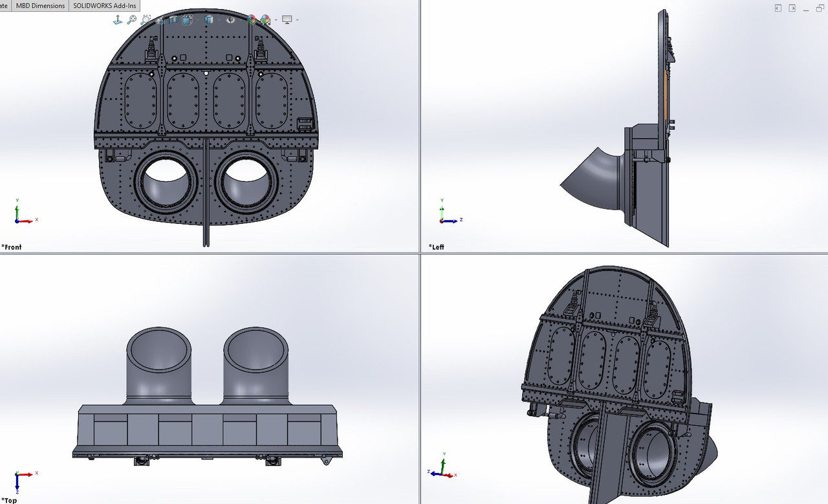Click the *Top view label
This screenshot has width=828, height=504.
click(x=9, y=500)
